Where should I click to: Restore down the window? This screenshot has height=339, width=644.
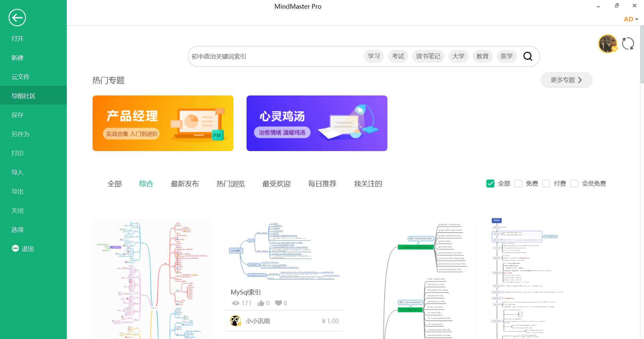click(616, 6)
